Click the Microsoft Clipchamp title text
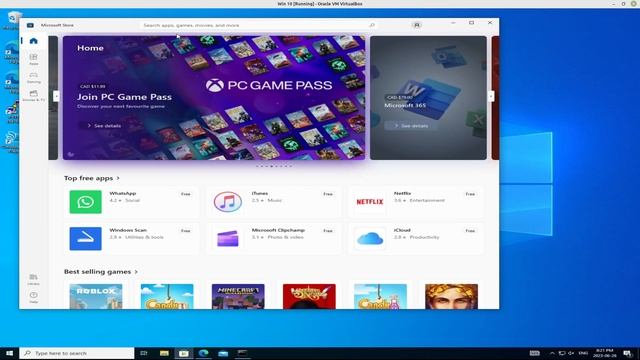The image size is (640, 360). (x=278, y=230)
